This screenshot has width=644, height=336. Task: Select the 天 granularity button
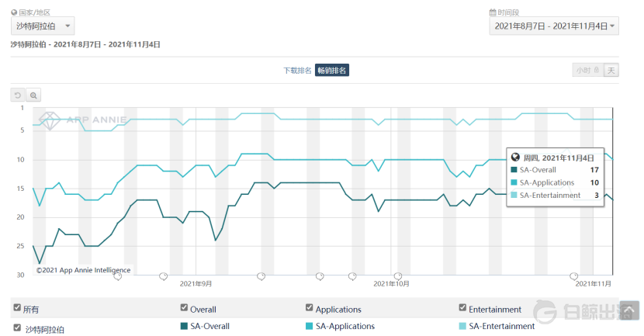[x=611, y=70]
